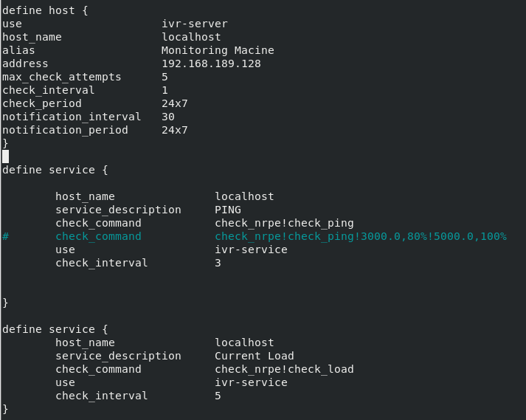This screenshot has height=420, width=526.
Task: Click the IP address 192.168.189.128
Action: (x=211, y=63)
